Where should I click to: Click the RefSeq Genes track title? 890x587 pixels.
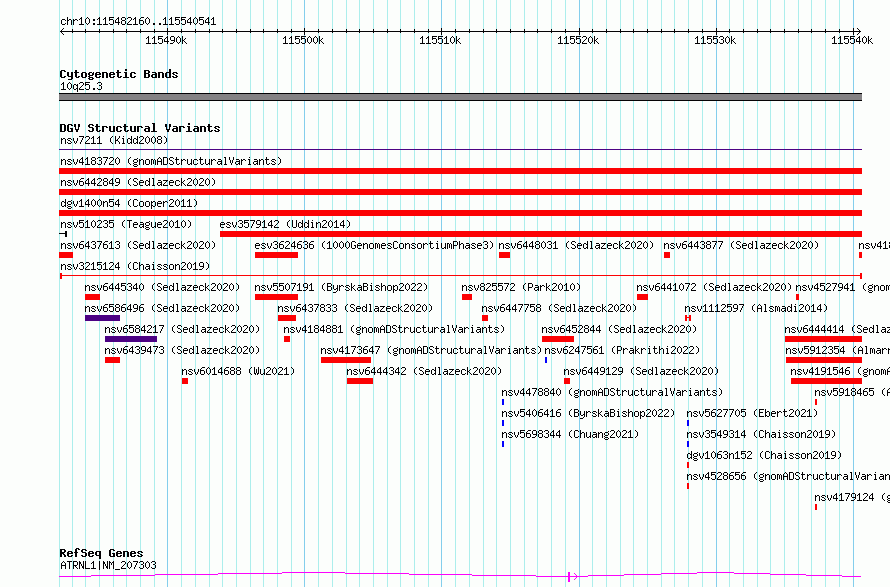(101, 553)
